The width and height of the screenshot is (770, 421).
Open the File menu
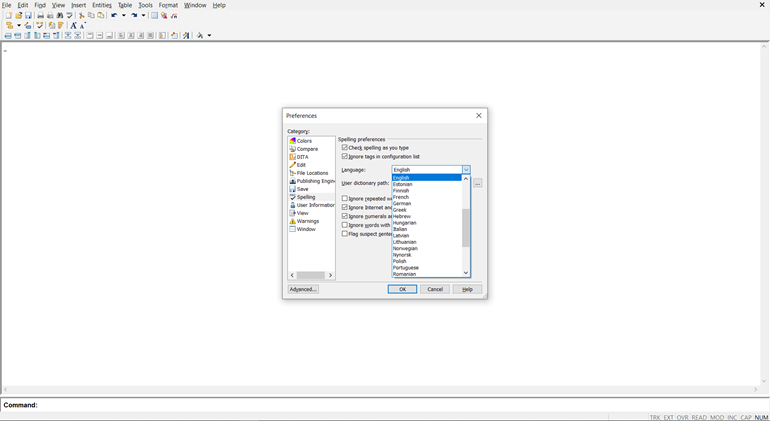(6, 5)
